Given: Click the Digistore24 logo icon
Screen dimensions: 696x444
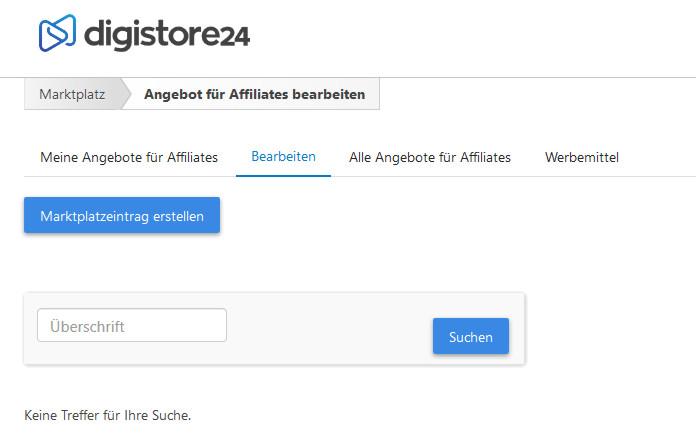Looking at the screenshot, I should click(x=57, y=34).
